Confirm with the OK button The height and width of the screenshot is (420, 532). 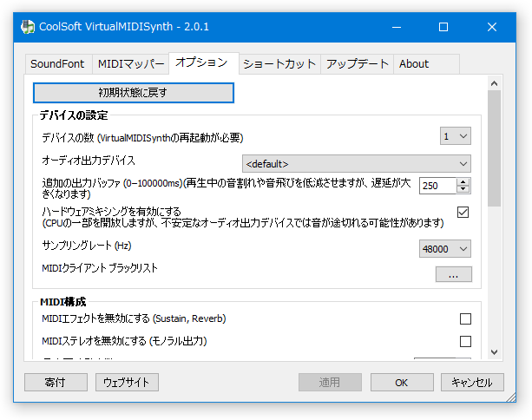click(402, 383)
